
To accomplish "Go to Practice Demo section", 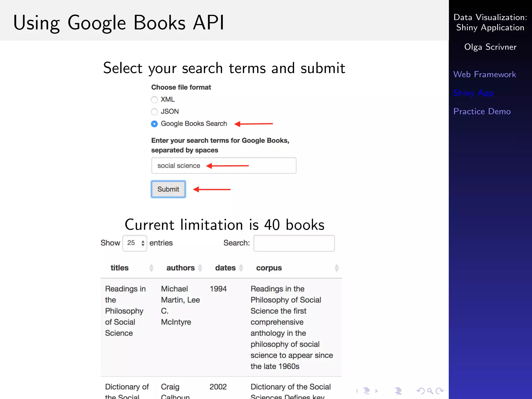I will point(482,111).
